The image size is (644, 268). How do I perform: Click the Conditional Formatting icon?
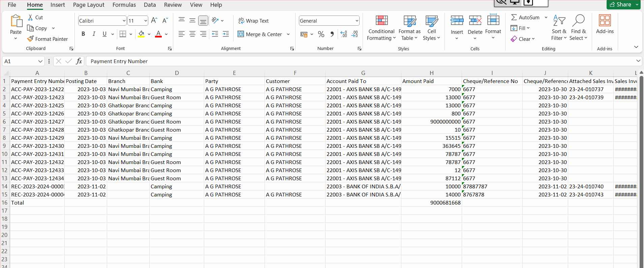click(381, 21)
